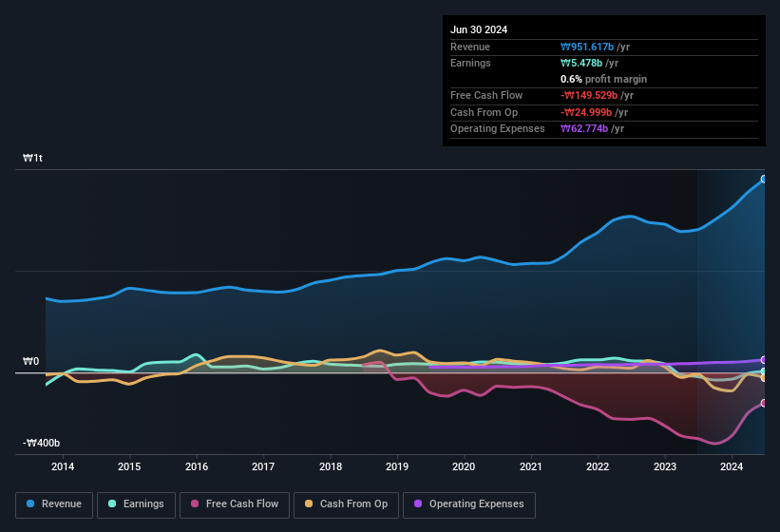This screenshot has height=532, width=780.
Task: Toggle the Operating Expenses legend button
Action: 469,504
